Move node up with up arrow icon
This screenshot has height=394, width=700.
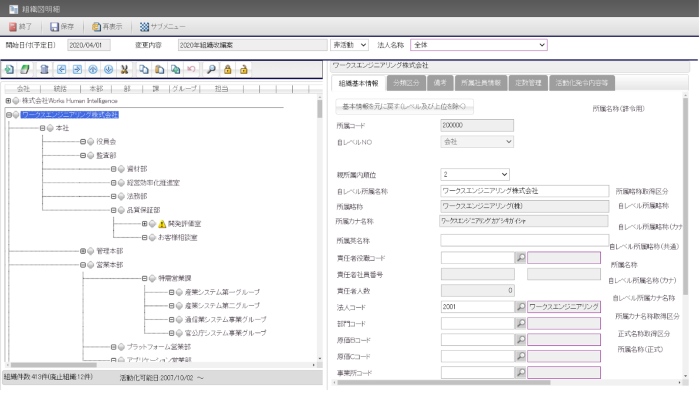click(x=93, y=70)
